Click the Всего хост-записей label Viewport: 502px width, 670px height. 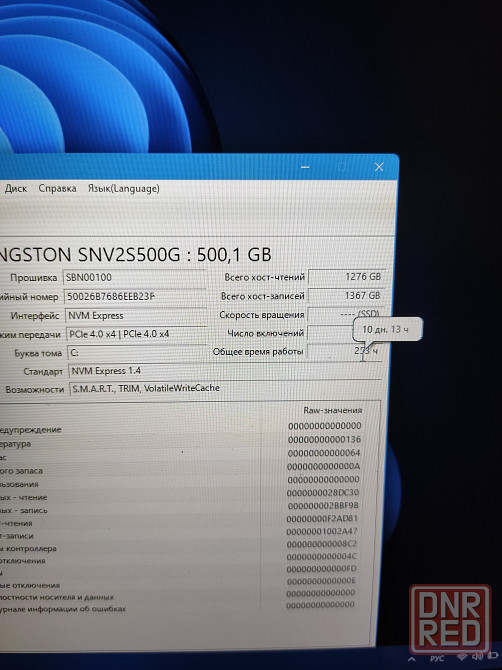(263, 296)
